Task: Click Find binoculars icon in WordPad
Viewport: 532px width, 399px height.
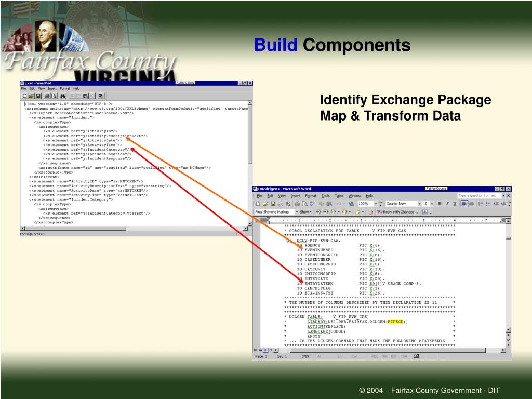Action: (63, 96)
